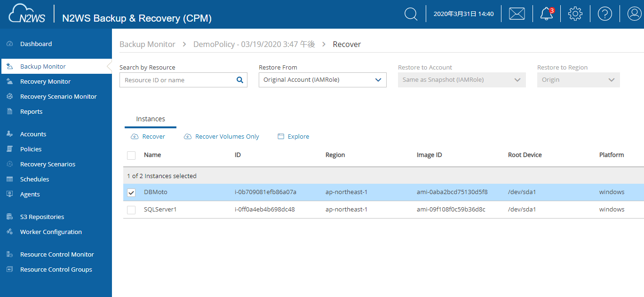Image resolution: width=644 pixels, height=297 pixels.
Task: Click instance ID i-0ff0a4eb4b698dc48
Action: coord(265,209)
